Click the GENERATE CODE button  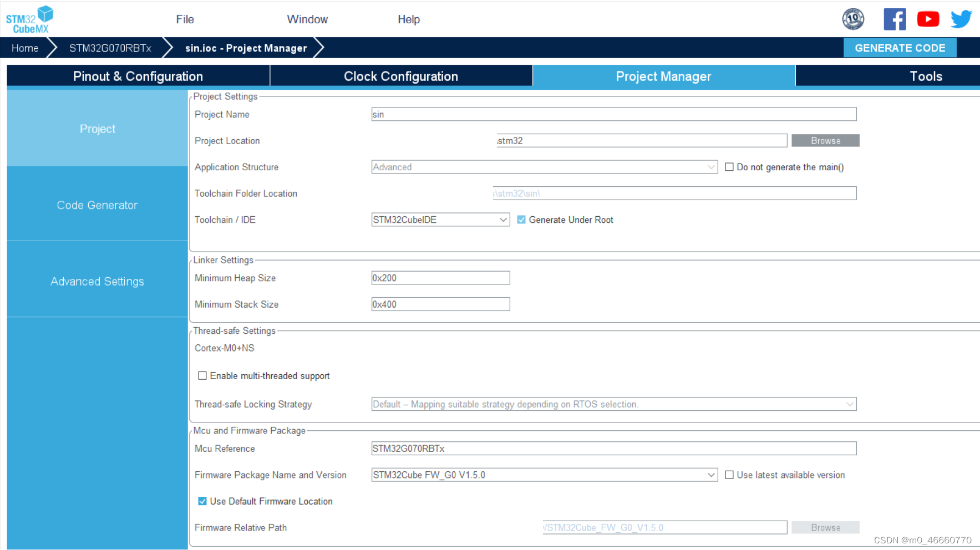pos(900,48)
